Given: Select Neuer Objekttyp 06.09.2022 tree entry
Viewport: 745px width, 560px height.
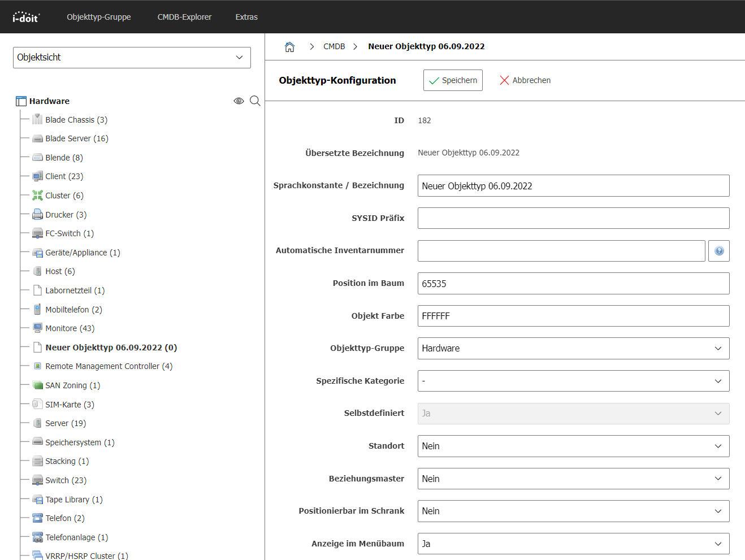Looking at the screenshot, I should click(x=111, y=348).
